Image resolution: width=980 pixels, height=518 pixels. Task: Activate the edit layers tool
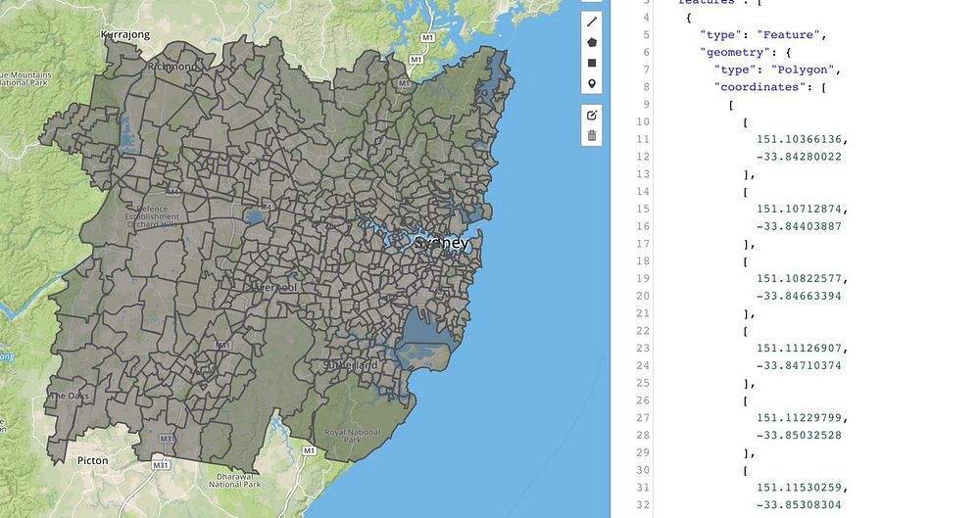592,115
